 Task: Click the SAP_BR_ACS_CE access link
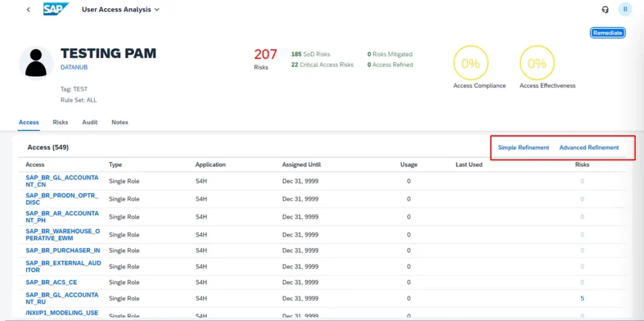click(52, 282)
